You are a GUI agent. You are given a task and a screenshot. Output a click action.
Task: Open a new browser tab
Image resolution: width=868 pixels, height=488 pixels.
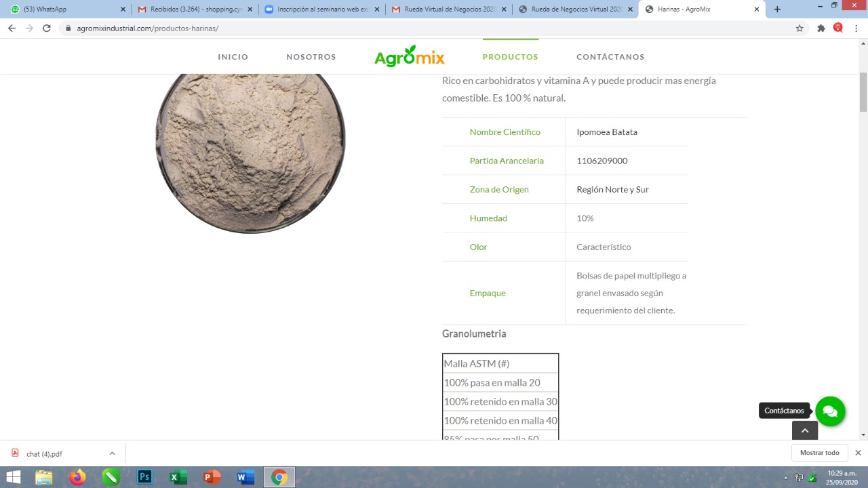(777, 9)
